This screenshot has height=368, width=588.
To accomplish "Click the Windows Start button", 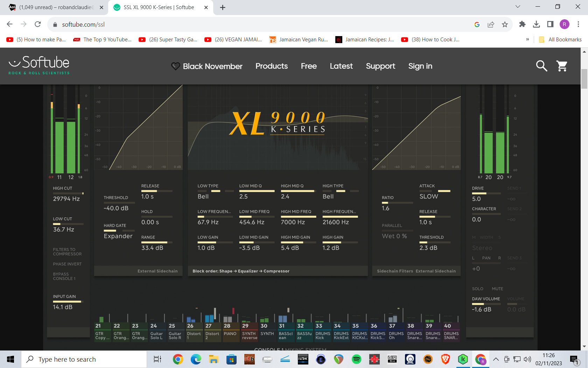I will click(10, 359).
